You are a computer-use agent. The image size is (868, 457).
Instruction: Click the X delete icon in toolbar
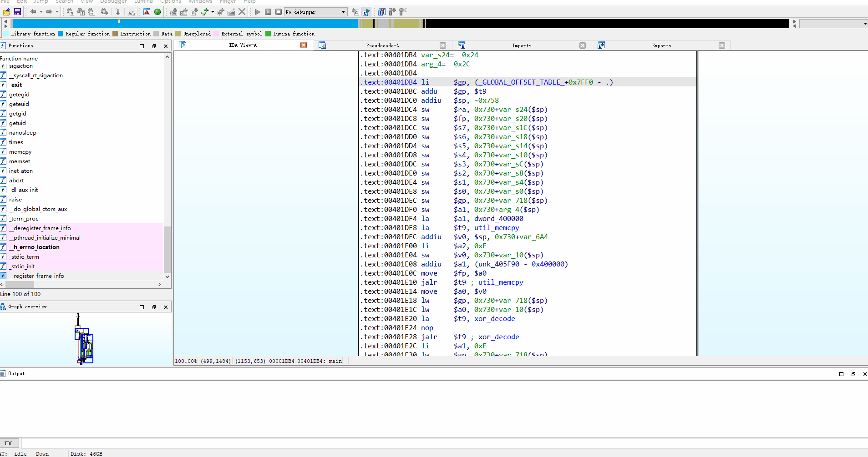pyautogui.click(x=242, y=12)
